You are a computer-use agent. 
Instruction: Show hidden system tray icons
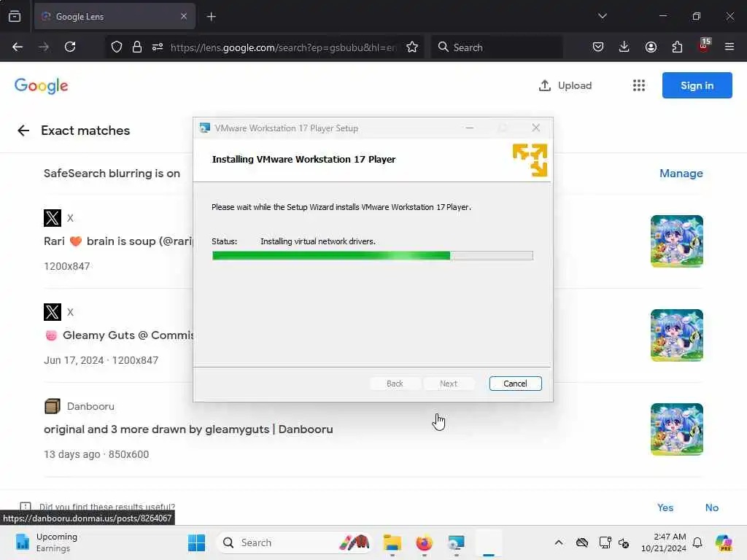click(559, 542)
